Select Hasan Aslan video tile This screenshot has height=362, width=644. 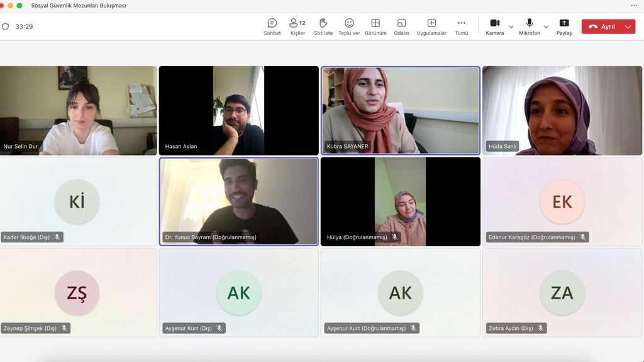(x=238, y=111)
